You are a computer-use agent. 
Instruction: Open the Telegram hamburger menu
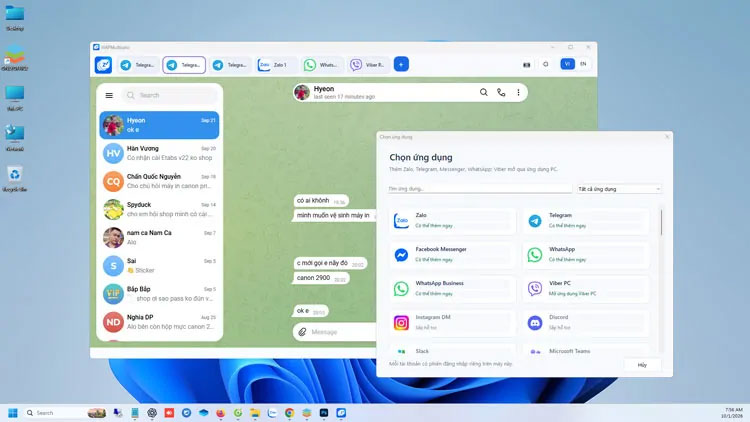point(109,95)
